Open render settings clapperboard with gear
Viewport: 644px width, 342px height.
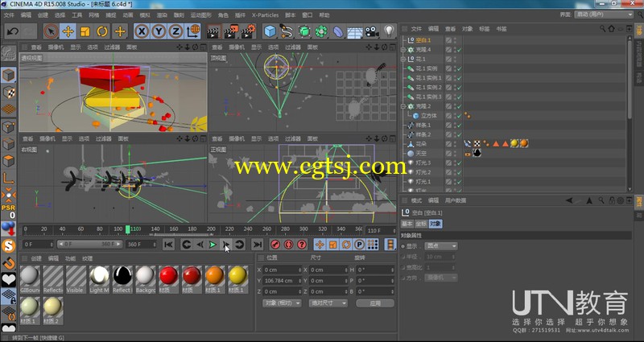tap(249, 31)
